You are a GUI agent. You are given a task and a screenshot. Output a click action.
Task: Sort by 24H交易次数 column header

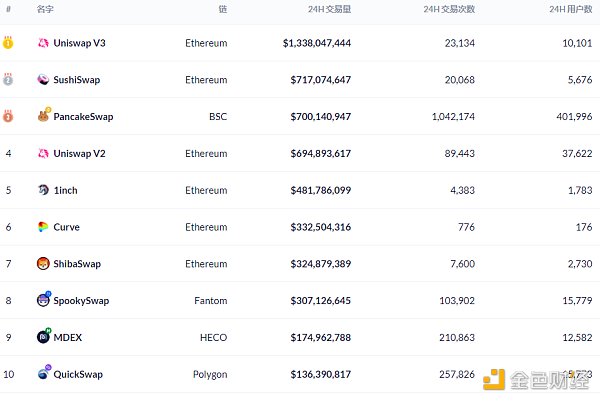tap(449, 9)
